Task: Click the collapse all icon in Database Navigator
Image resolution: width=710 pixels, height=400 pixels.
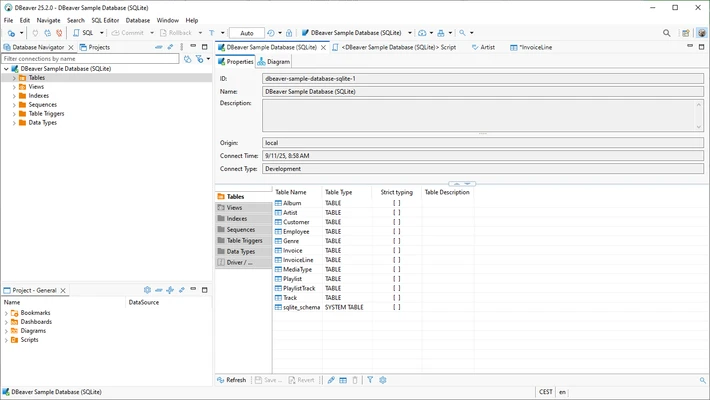Action: 158,47
